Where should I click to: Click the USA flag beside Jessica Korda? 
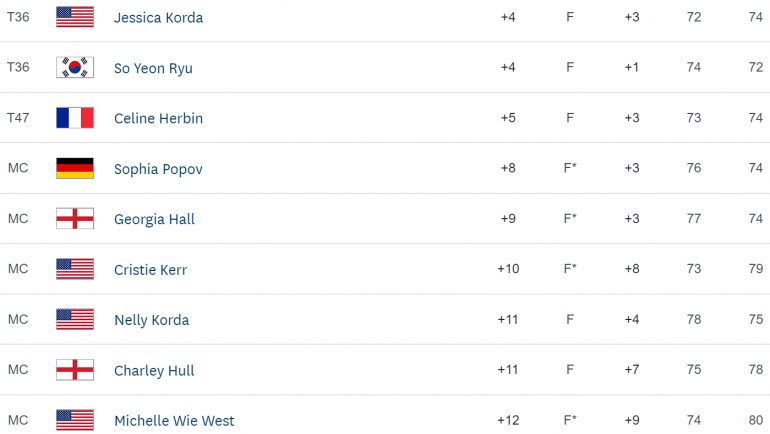(x=75, y=17)
